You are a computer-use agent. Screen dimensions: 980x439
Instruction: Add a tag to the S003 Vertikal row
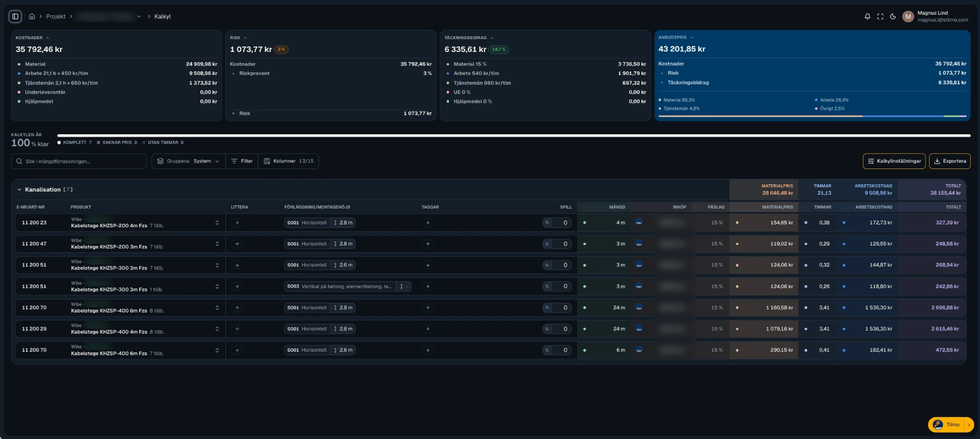[x=428, y=287]
